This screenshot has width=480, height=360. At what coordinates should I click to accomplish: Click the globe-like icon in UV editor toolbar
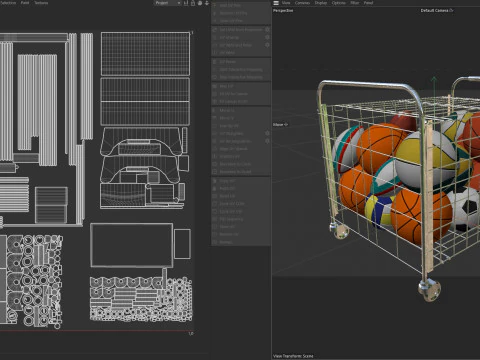[200, 3]
